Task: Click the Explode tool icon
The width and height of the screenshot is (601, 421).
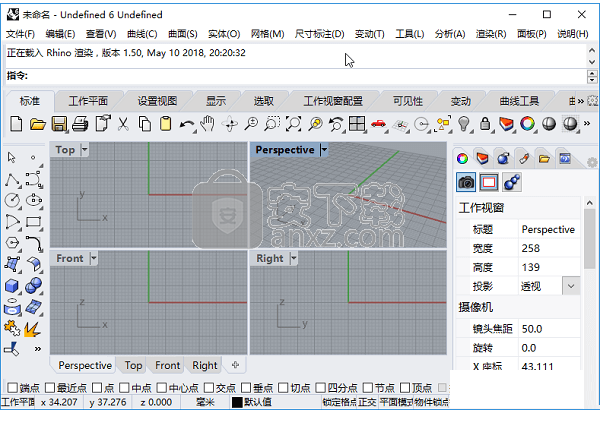Action: [x=33, y=327]
